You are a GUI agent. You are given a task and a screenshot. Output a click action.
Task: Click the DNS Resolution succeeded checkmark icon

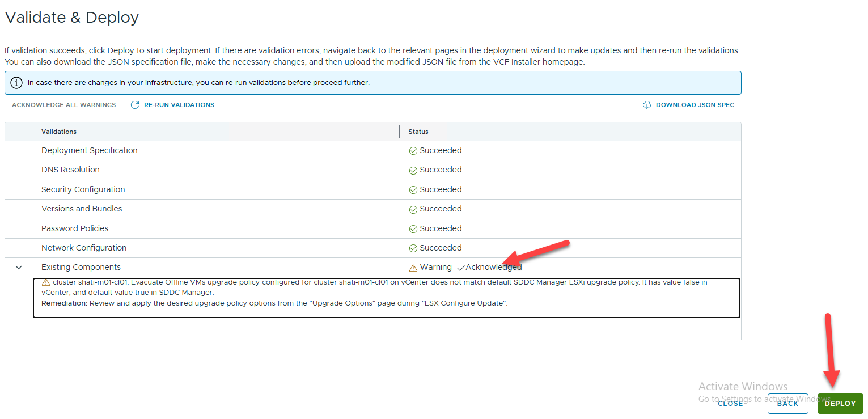click(413, 170)
